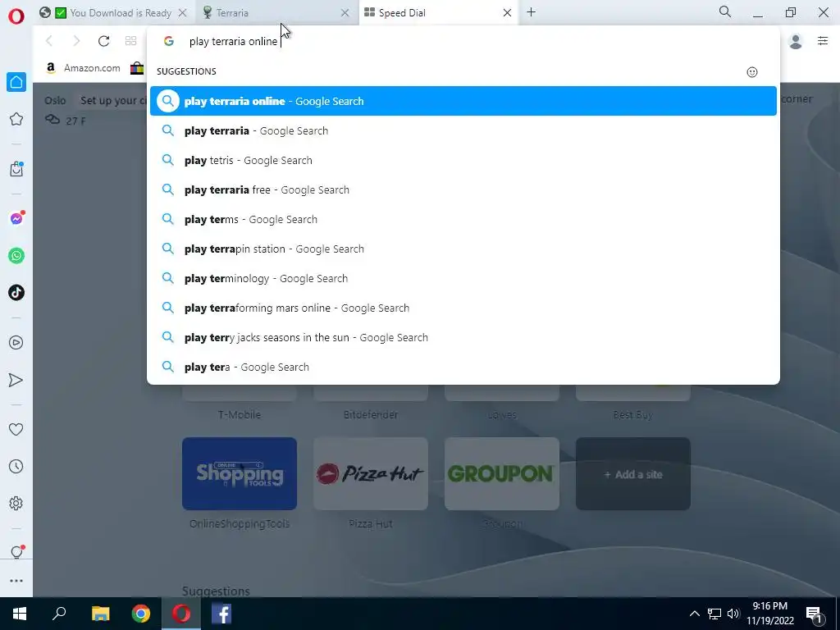Switch to the Terraria tab
Screen dimensions: 840x630
pyautogui.click(x=275, y=13)
